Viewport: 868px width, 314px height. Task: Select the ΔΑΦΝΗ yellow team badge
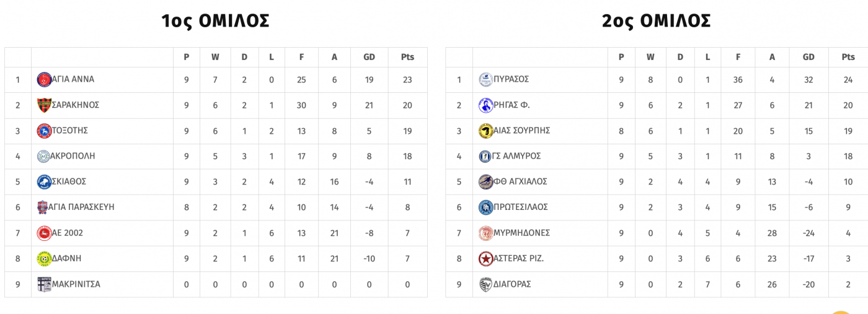(44, 258)
